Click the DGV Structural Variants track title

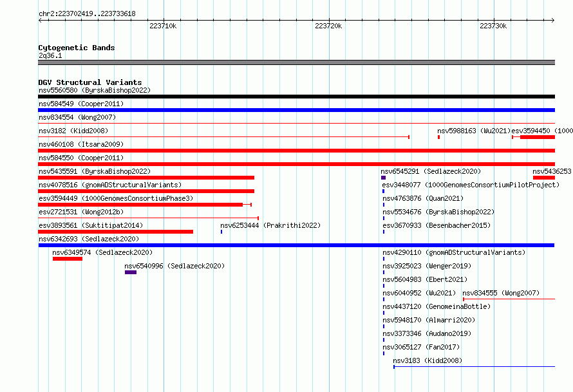(90, 82)
